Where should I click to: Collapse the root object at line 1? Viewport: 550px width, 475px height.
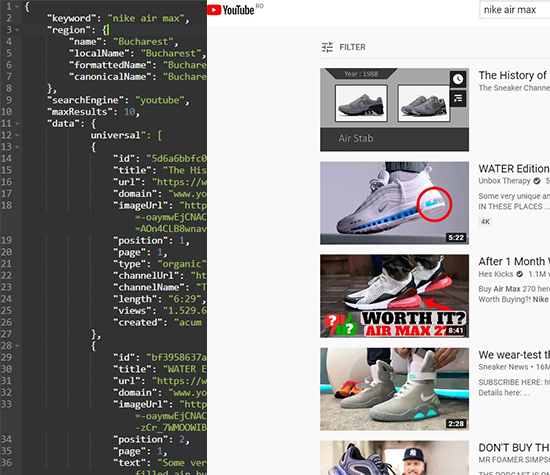pyautogui.click(x=17, y=7)
